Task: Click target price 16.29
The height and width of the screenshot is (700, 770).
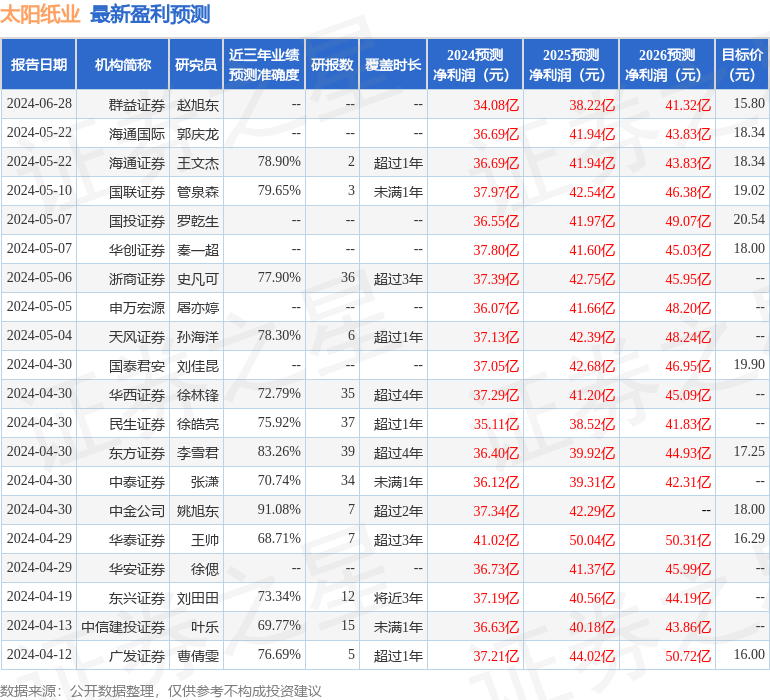Action: (x=749, y=538)
